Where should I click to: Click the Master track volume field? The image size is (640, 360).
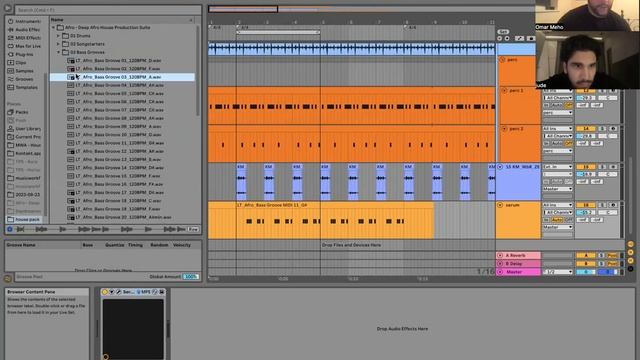[x=586, y=272]
